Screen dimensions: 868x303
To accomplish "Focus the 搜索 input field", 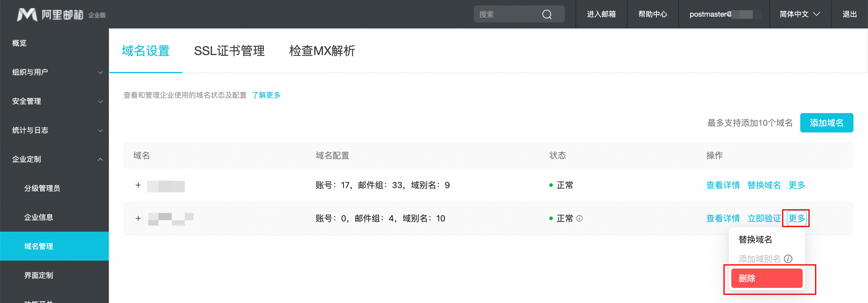I will [507, 14].
